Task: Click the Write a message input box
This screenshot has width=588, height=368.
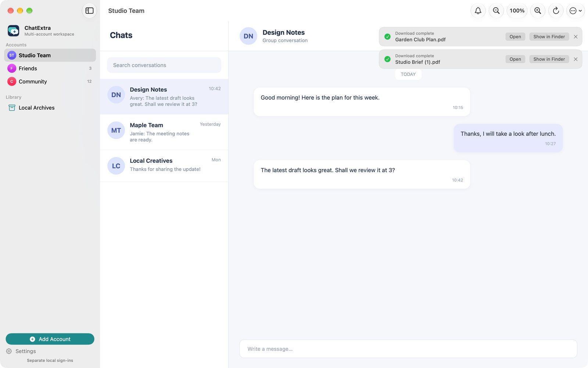Action: point(408,349)
